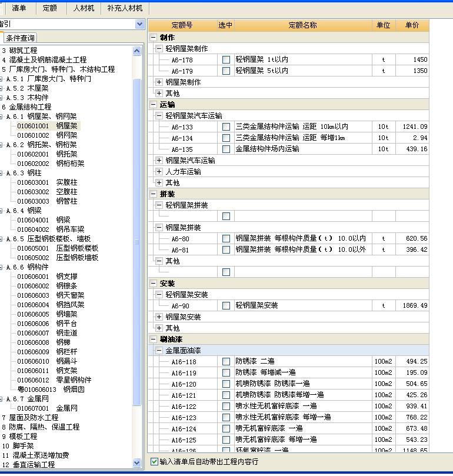Select tree item 010602001 钢托架
Viewport: 453px width, 476px height.
click(48, 154)
